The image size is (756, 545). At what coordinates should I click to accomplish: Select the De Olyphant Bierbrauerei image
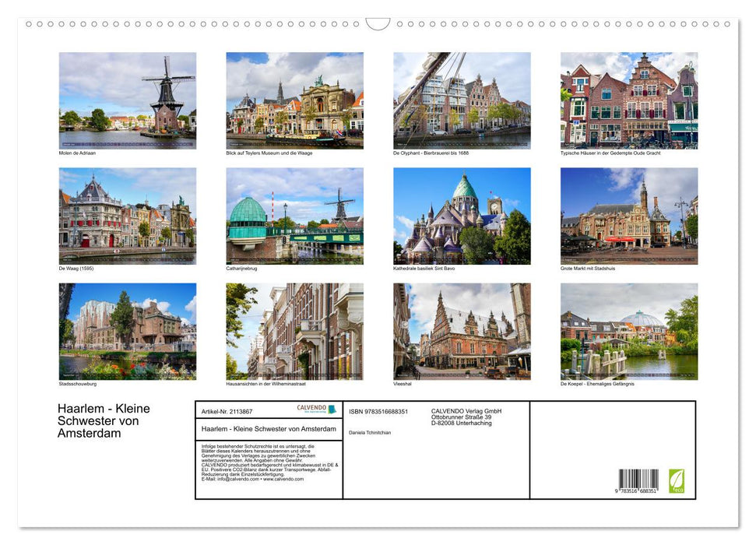(462, 99)
